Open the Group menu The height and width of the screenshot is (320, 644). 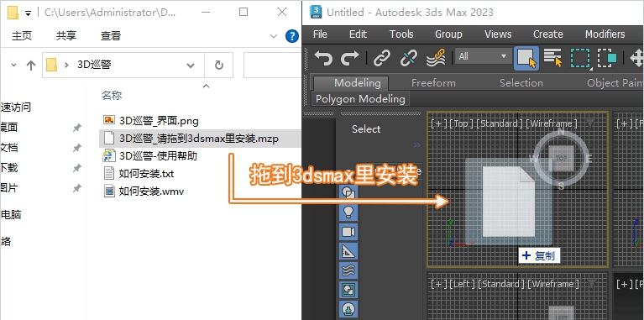pos(448,34)
